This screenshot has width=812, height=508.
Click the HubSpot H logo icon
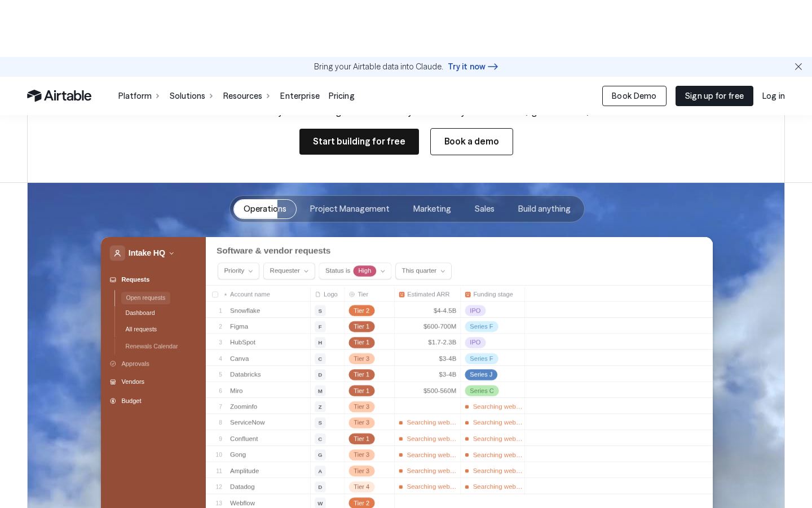pyautogui.click(x=320, y=343)
